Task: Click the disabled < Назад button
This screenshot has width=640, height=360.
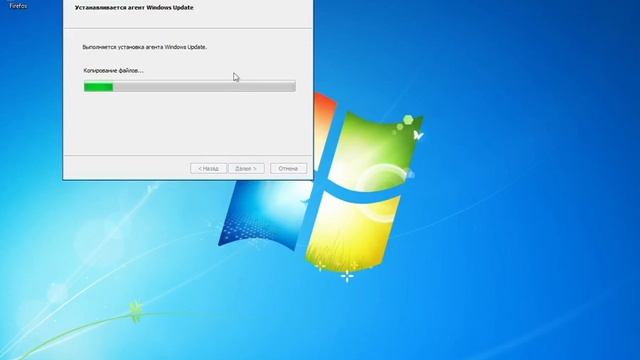Action: [x=208, y=169]
